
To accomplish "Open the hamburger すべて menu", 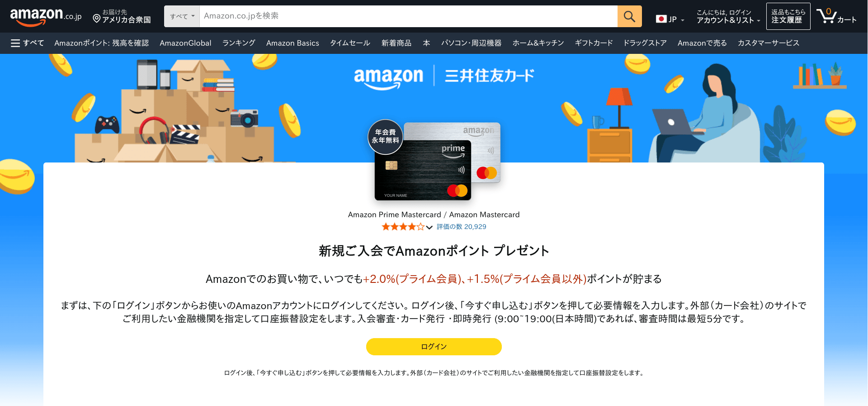I will pyautogui.click(x=27, y=43).
